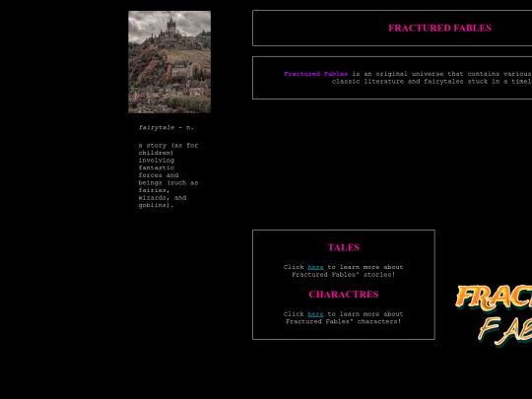Click the fairytale definition paragraph starting 'a story'
Image resolution: width=532 pixels, height=399 pixels.
coord(168,175)
